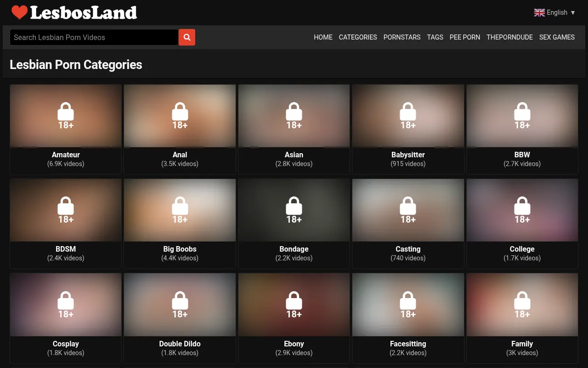Image resolution: width=588 pixels, height=368 pixels.
Task: Focus the Search Lesbian Porn Videos field
Action: tap(94, 37)
